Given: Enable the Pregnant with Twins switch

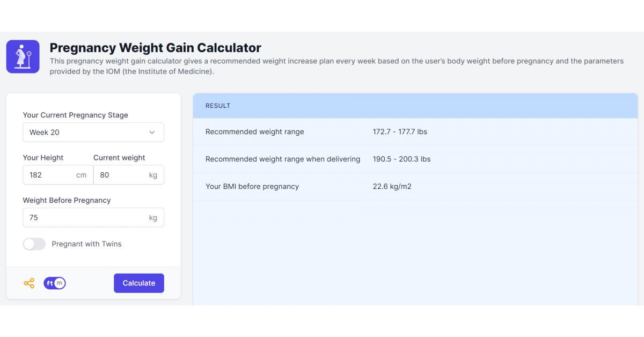Looking at the screenshot, I should (34, 244).
